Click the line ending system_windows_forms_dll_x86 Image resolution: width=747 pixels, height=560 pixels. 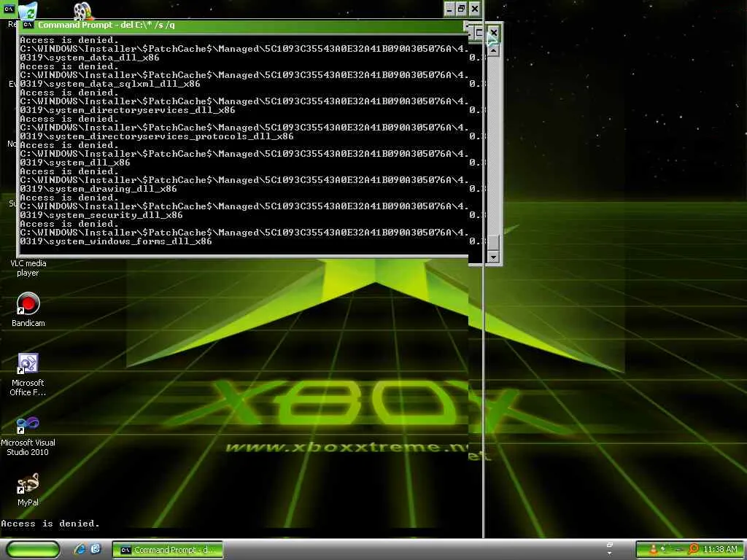point(116,241)
